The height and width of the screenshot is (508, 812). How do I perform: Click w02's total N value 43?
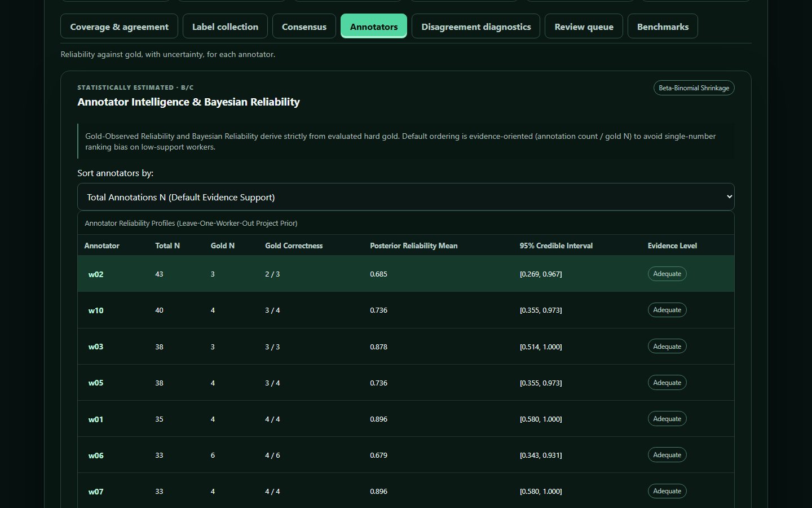[x=159, y=274]
